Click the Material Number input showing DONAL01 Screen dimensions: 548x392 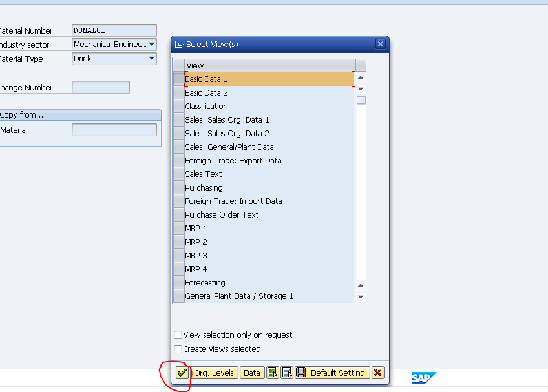coord(114,30)
